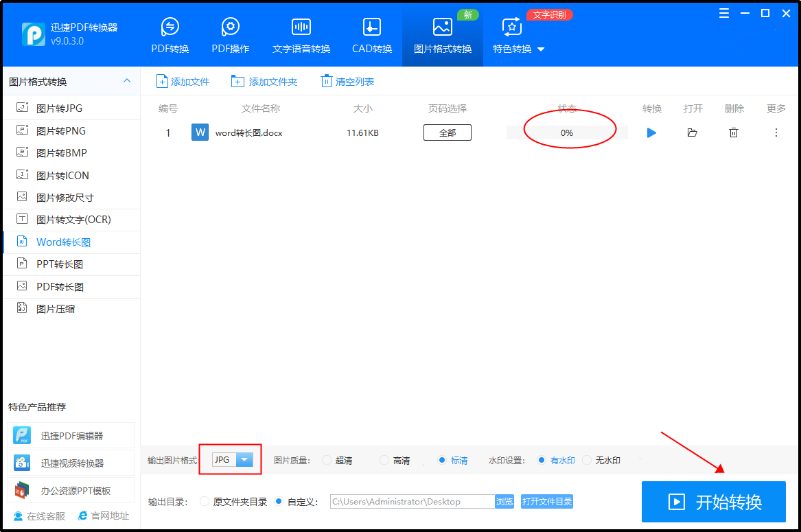Click the 浏览 browse button
Viewport: 801px width, 532px height.
pyautogui.click(x=504, y=501)
